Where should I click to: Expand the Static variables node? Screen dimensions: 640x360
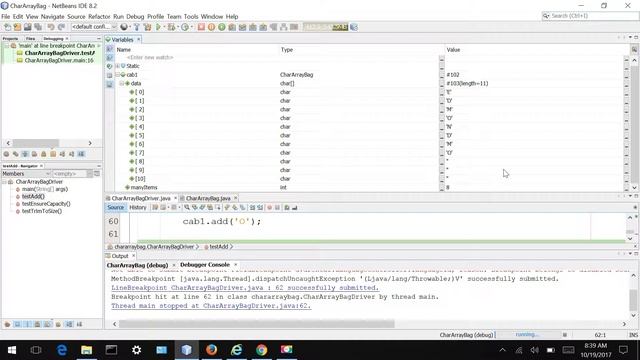coord(118,66)
